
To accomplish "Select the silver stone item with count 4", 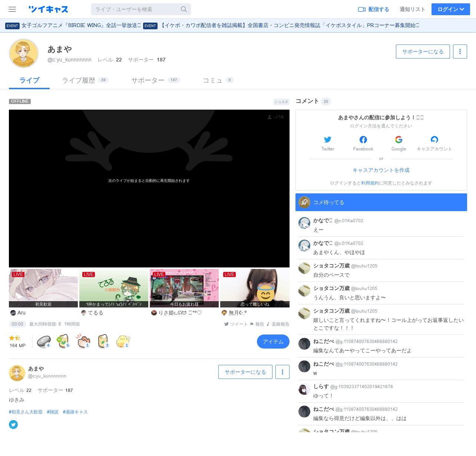I will 44,341.
